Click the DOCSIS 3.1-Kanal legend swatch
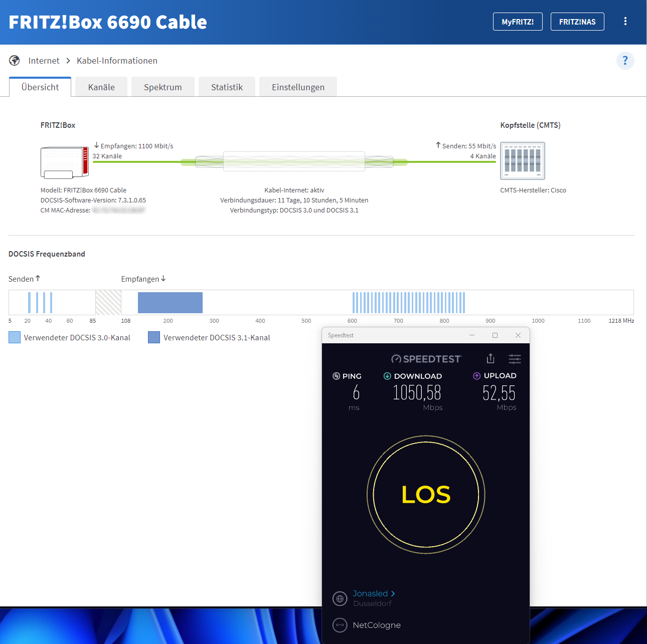The image size is (647, 644). tap(154, 337)
